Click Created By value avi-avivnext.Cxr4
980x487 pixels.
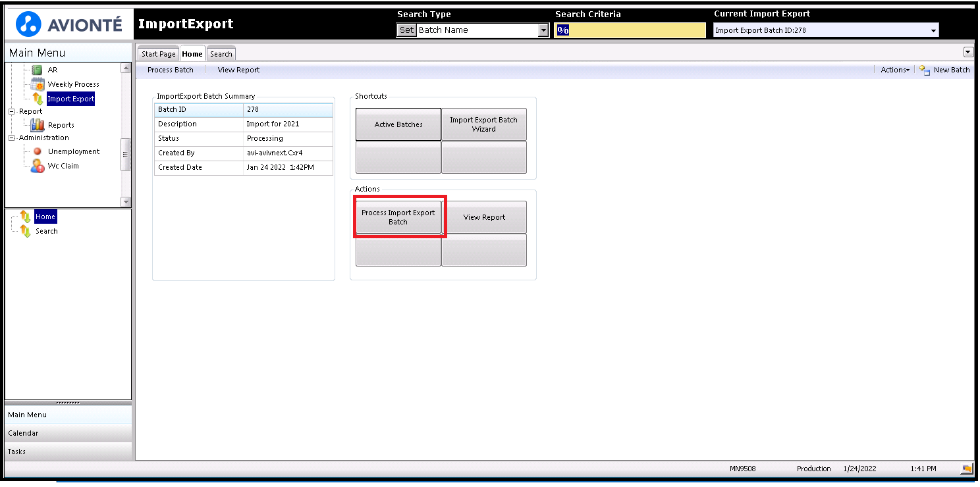pyautogui.click(x=275, y=153)
